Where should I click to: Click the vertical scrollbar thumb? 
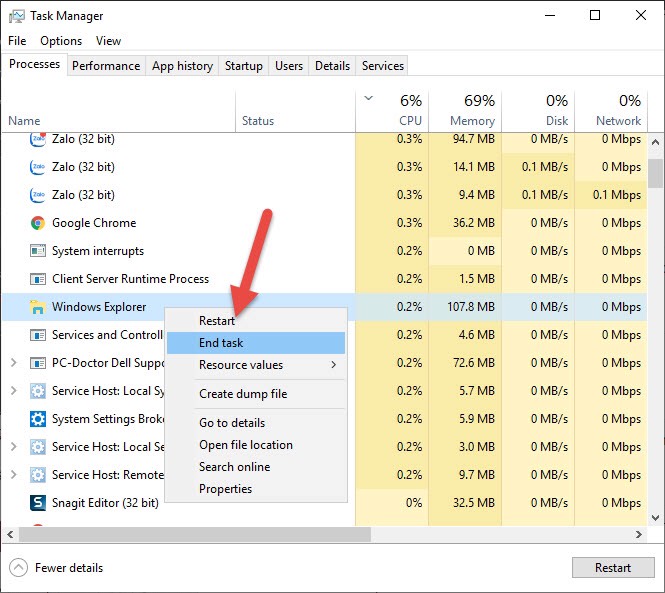[655, 173]
